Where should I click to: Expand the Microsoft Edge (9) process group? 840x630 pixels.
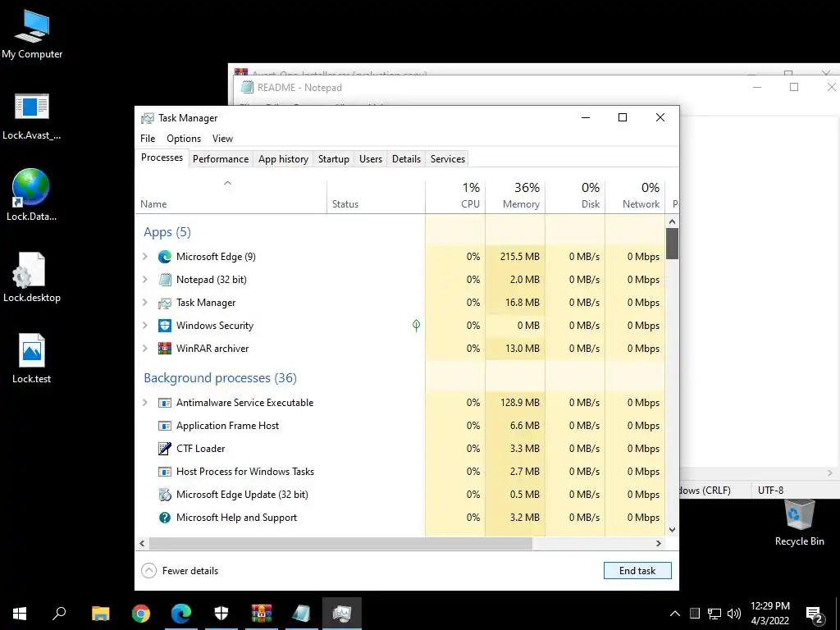pyautogui.click(x=145, y=257)
